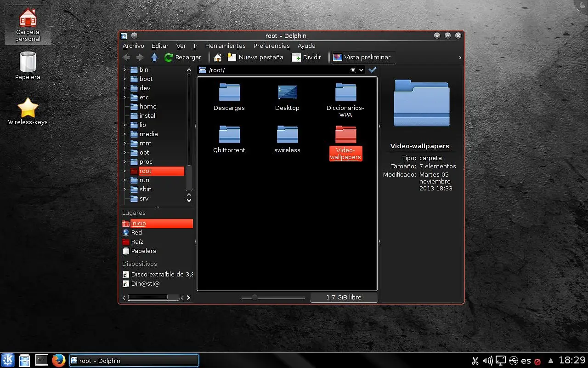Launch Firefox from the taskbar

(x=58, y=360)
